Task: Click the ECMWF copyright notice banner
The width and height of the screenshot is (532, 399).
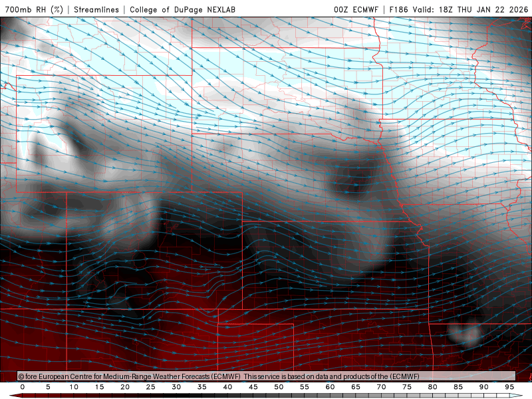Action: 267,376
